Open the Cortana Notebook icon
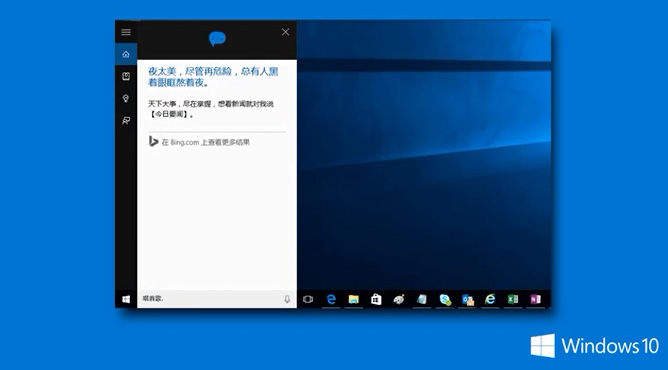668x370 pixels. coord(126,76)
